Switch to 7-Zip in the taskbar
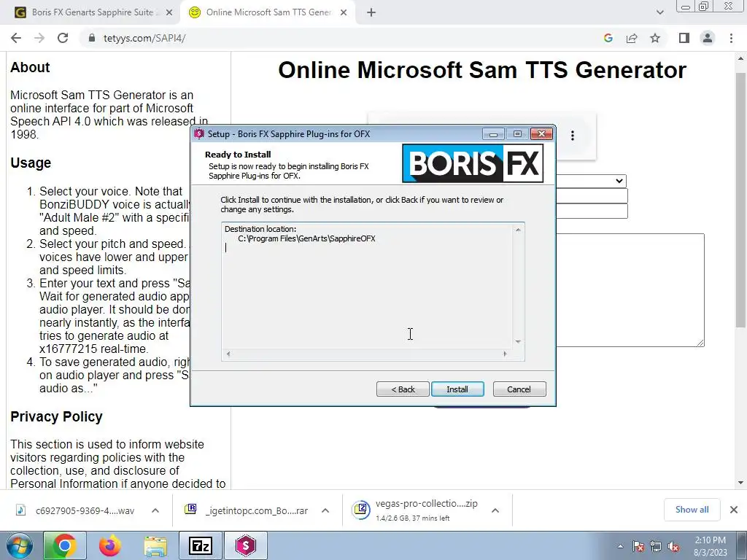Image resolution: width=747 pixels, height=560 pixels. click(x=200, y=545)
